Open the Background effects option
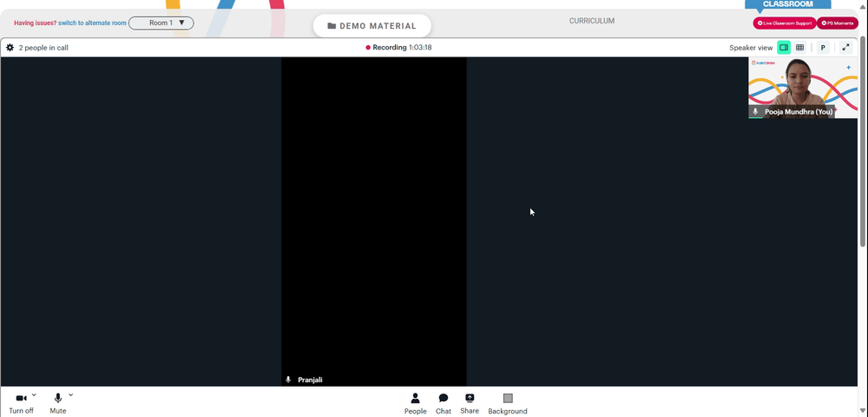The height and width of the screenshot is (417, 868). click(508, 403)
